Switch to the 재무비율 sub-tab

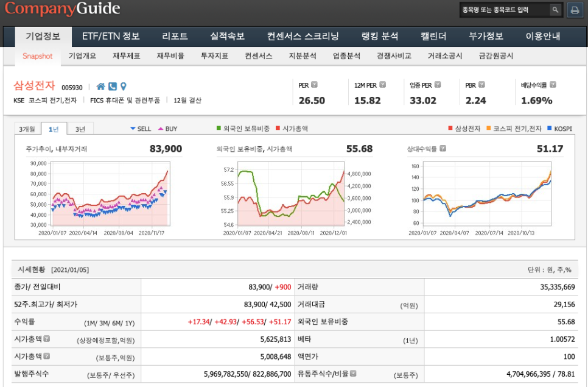170,56
